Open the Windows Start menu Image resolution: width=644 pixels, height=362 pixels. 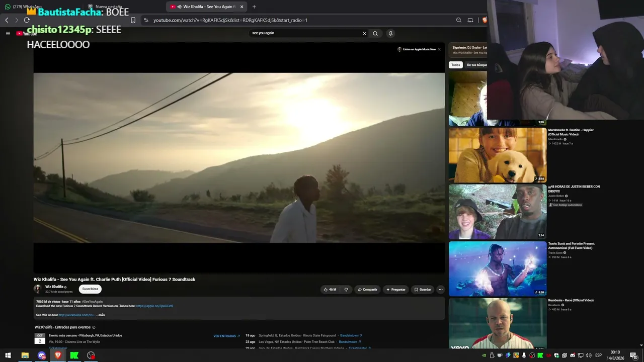click(x=8, y=355)
